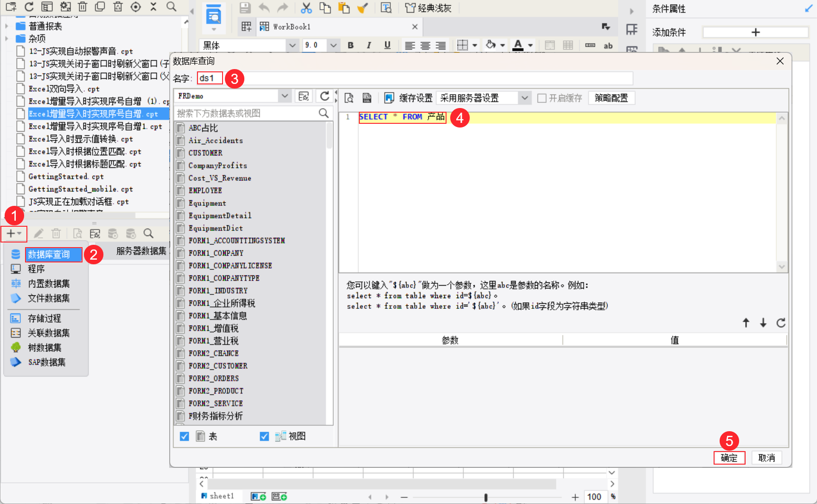This screenshot has width=817, height=504.
Task: Click the refresh parameters icon
Action: 781,323
